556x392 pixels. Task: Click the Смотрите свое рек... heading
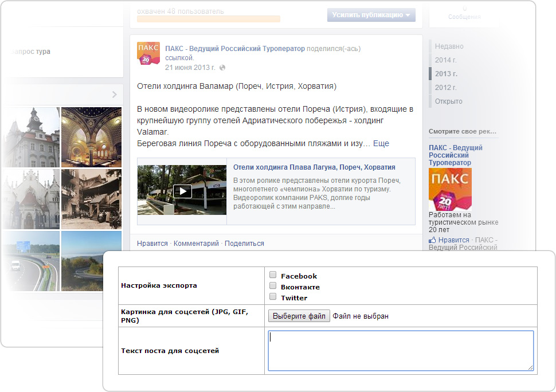point(463,131)
